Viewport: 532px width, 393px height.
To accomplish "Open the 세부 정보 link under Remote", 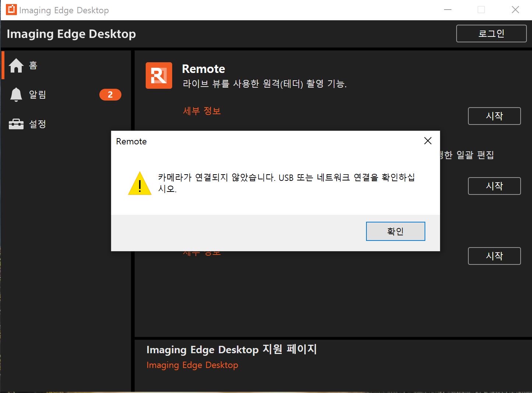I will tap(202, 111).
